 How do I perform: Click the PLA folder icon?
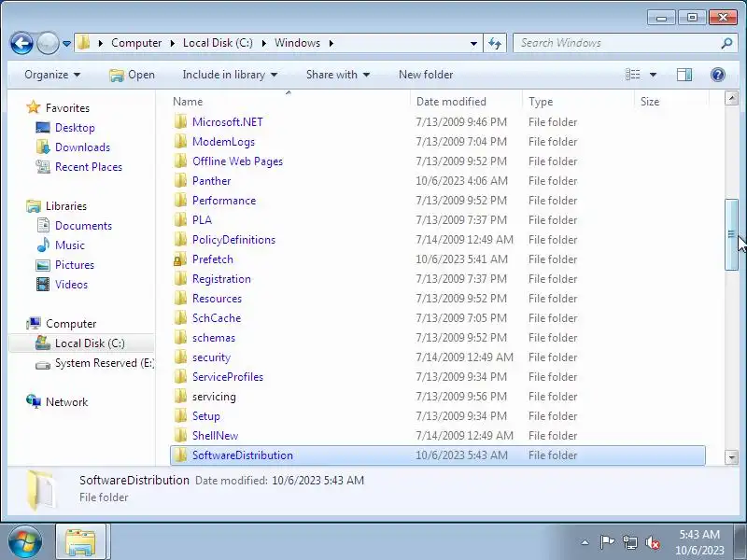tap(180, 220)
